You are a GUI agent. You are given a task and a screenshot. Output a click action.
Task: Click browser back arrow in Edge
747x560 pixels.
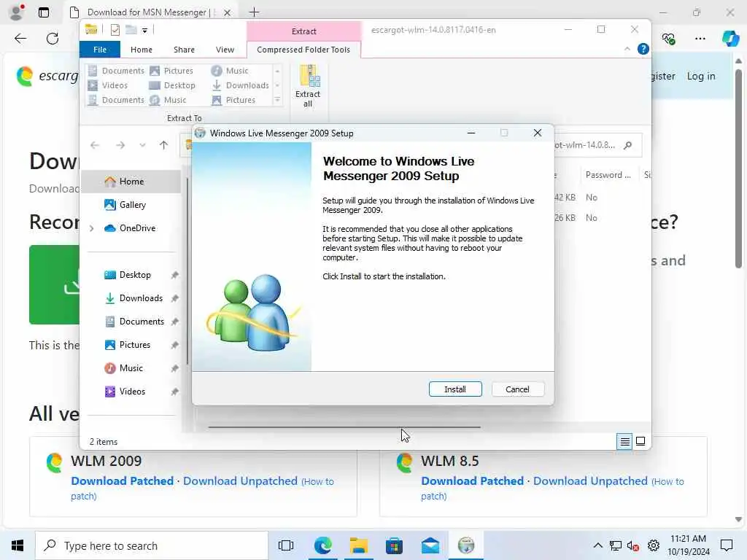pyautogui.click(x=20, y=39)
